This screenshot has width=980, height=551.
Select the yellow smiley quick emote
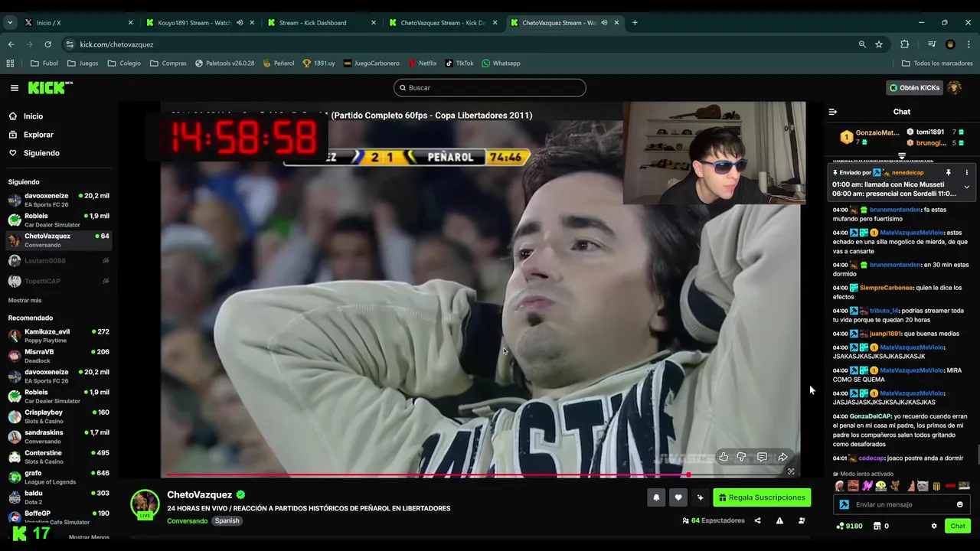[x=881, y=486]
